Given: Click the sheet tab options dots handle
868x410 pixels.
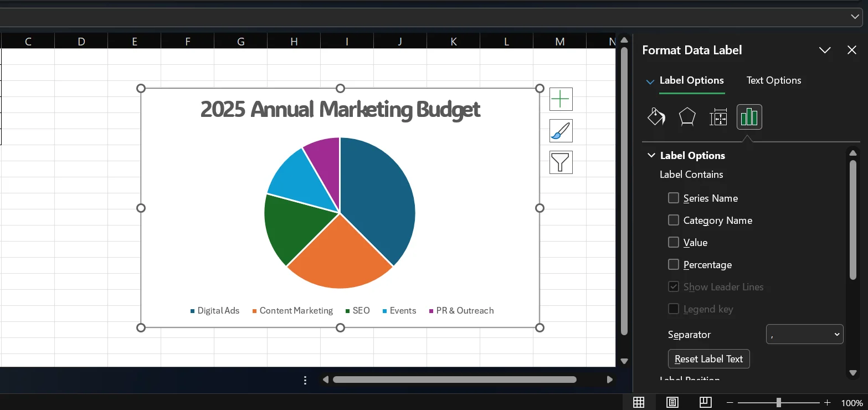Looking at the screenshot, I should [305, 380].
